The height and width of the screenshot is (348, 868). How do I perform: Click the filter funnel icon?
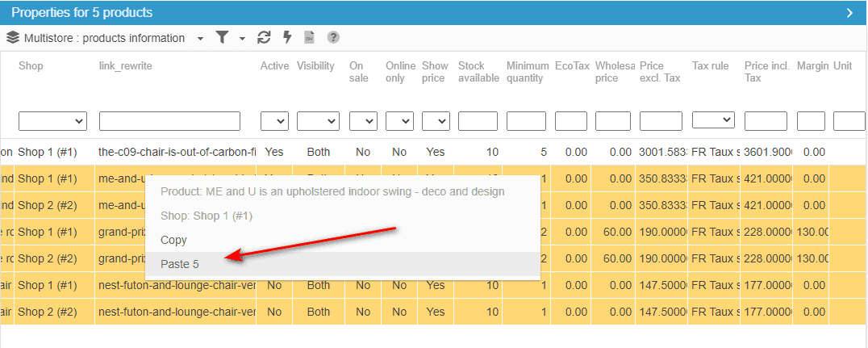pos(223,38)
